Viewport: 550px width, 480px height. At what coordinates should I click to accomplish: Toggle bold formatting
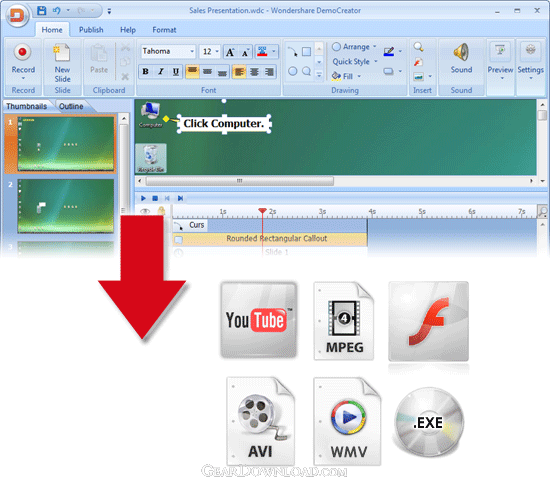[145, 72]
